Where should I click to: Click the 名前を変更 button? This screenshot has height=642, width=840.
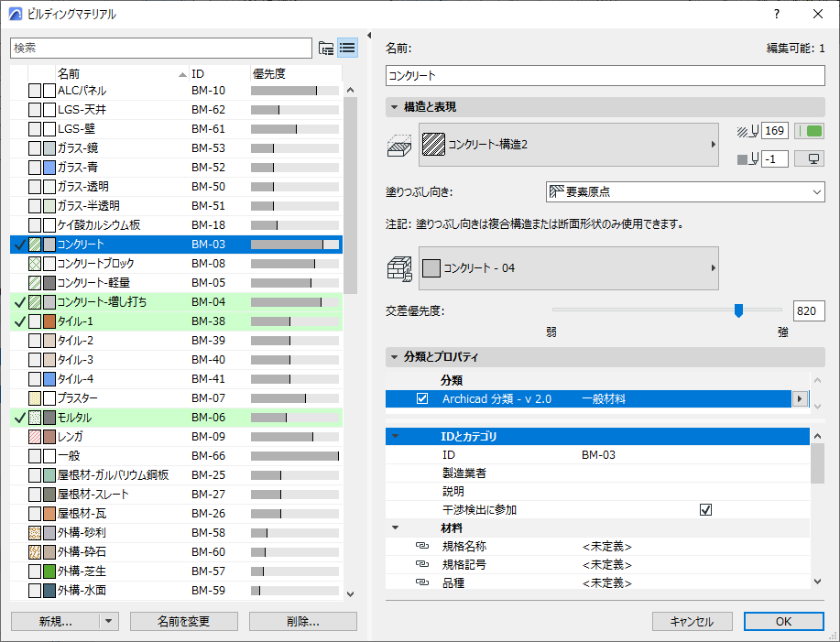pyautogui.click(x=184, y=622)
